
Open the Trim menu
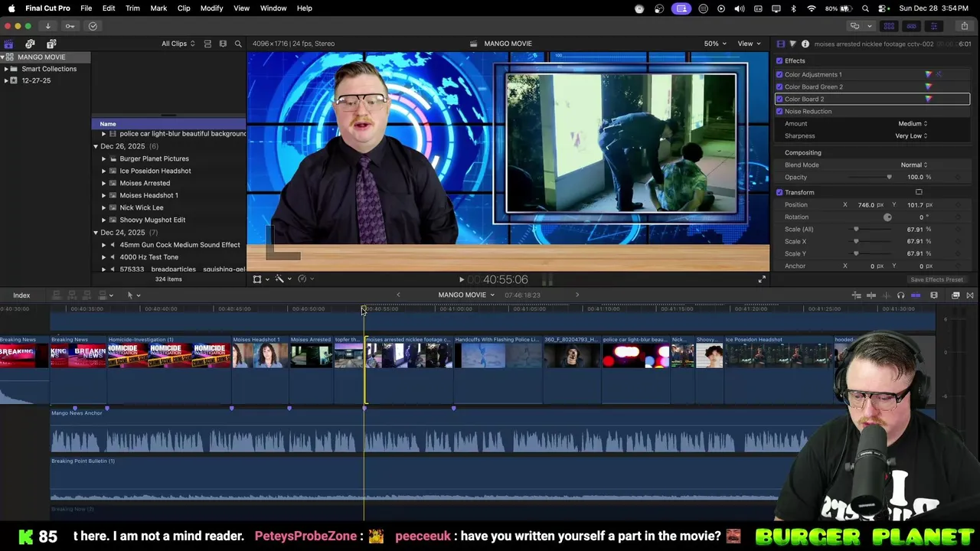pyautogui.click(x=132, y=8)
